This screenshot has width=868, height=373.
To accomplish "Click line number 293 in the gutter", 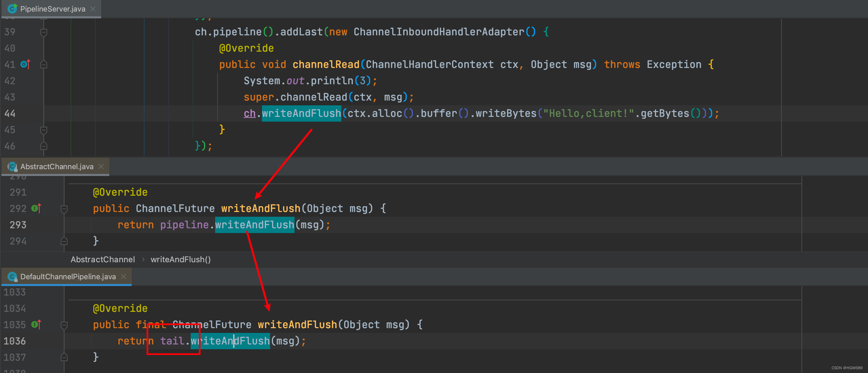I will click(18, 225).
